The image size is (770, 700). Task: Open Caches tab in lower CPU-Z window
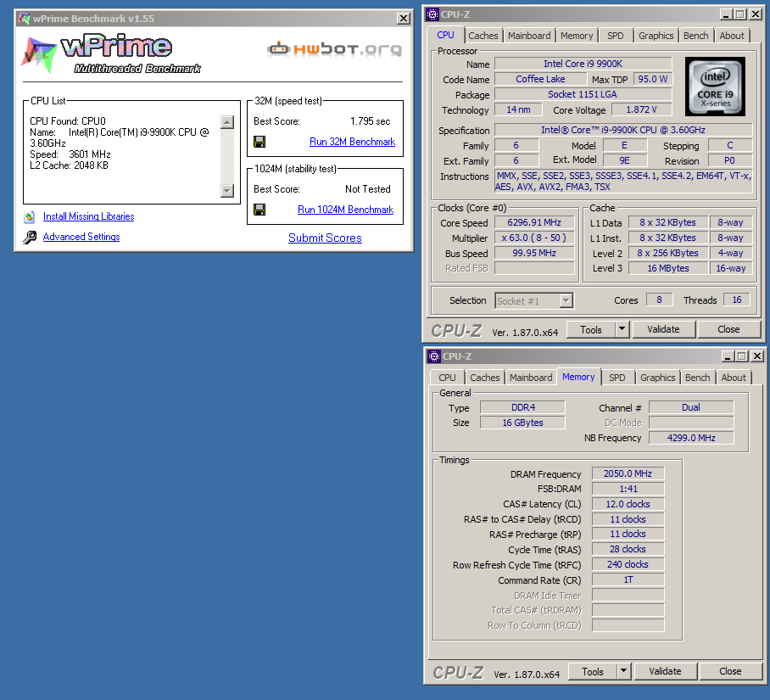[x=484, y=378]
